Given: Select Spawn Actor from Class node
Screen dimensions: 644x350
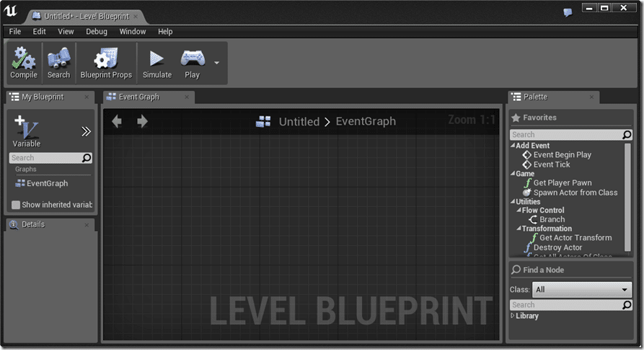Looking at the screenshot, I should (570, 192).
